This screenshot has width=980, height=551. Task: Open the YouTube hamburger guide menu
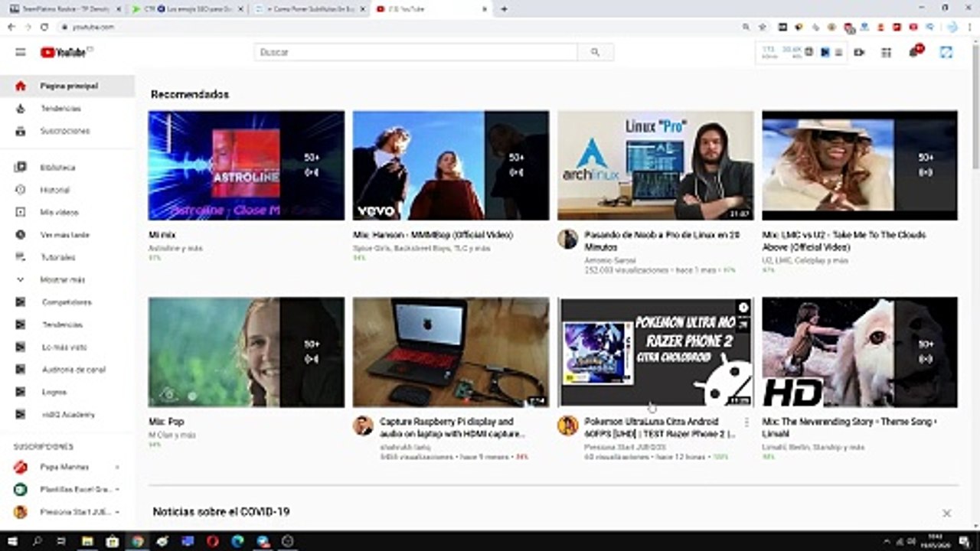[x=21, y=52]
